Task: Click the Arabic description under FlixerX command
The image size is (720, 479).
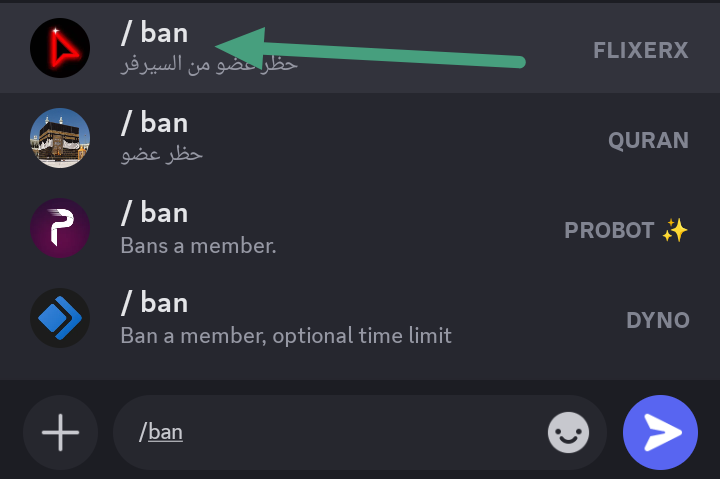Action: pyautogui.click(x=208, y=65)
